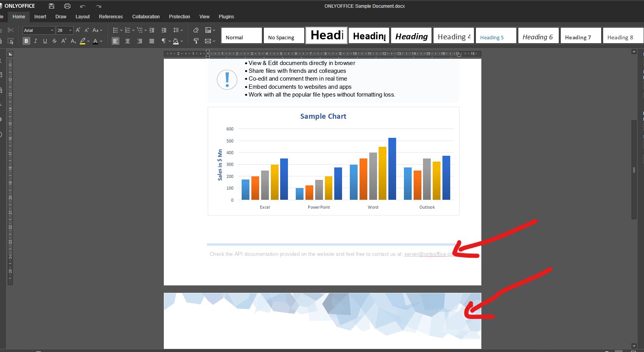Click the yellow highlight color button
This screenshot has height=352, width=644.
point(82,41)
